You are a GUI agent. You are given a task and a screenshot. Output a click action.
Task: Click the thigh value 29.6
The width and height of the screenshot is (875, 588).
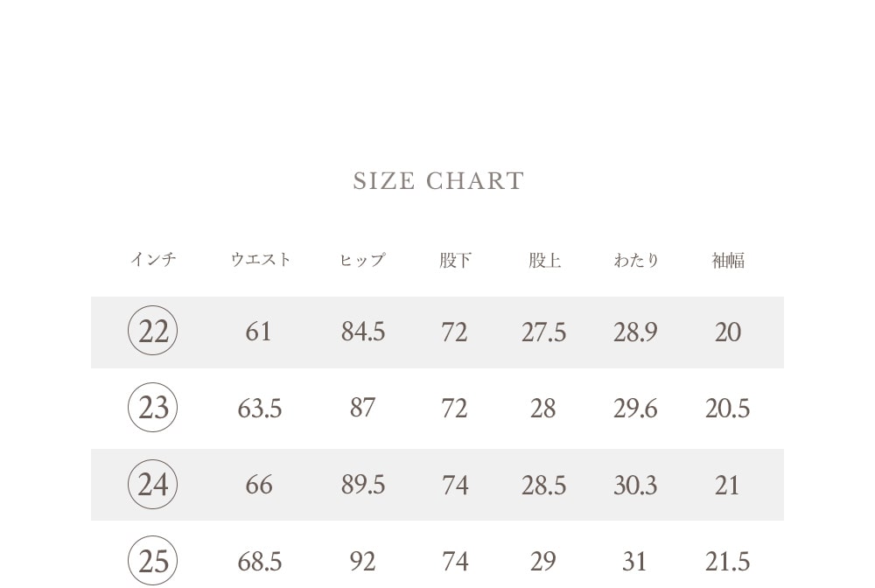(x=635, y=409)
